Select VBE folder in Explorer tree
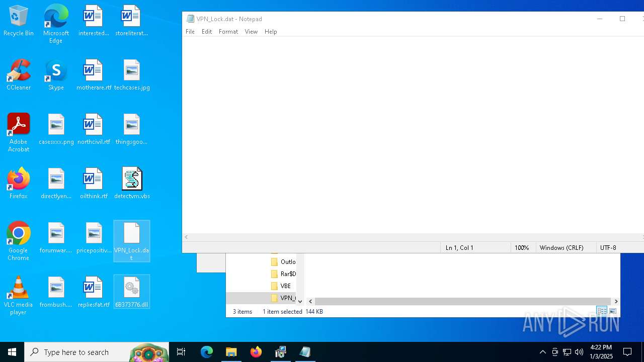This screenshot has width=644, height=362. point(281,286)
